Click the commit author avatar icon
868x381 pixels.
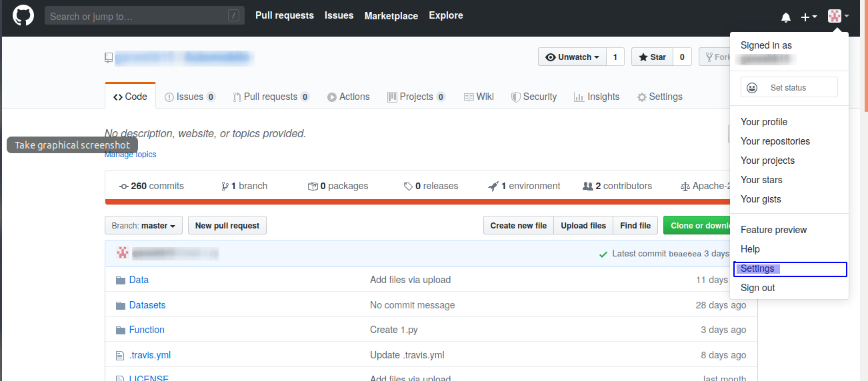coord(123,253)
